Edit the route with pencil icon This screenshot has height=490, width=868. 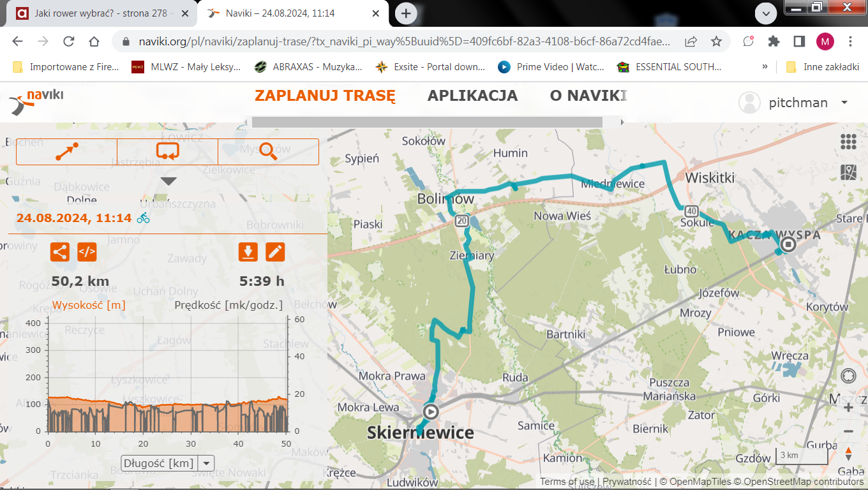[x=275, y=252]
